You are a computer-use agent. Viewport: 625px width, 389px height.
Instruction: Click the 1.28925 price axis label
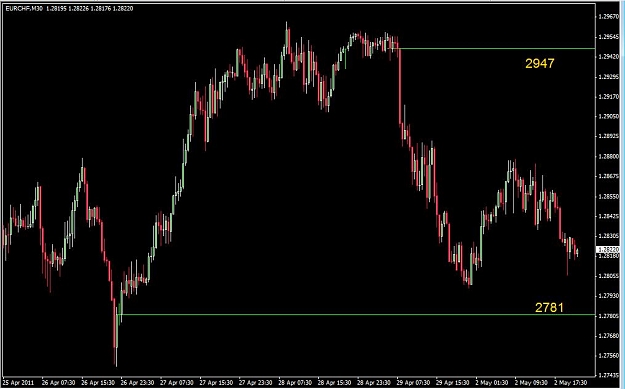[x=609, y=136]
